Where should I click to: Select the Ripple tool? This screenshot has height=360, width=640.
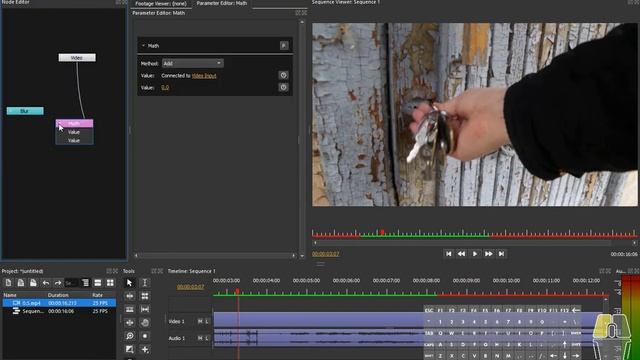click(129, 296)
